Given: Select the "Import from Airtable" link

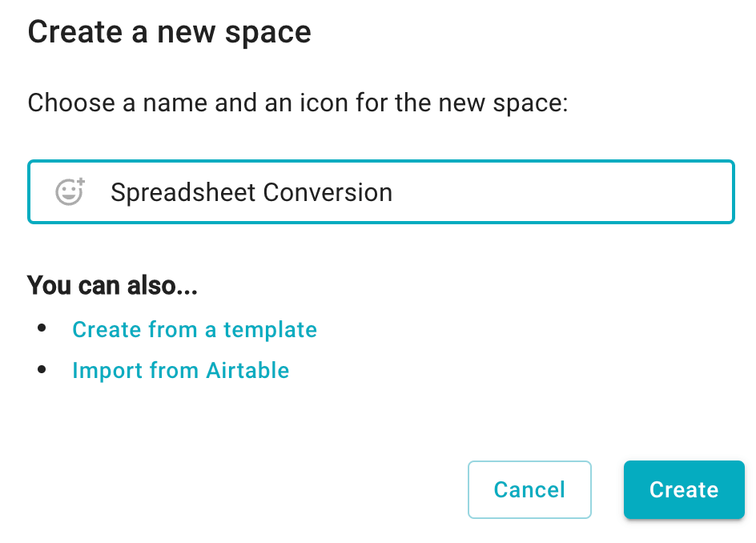Looking at the screenshot, I should click(180, 371).
